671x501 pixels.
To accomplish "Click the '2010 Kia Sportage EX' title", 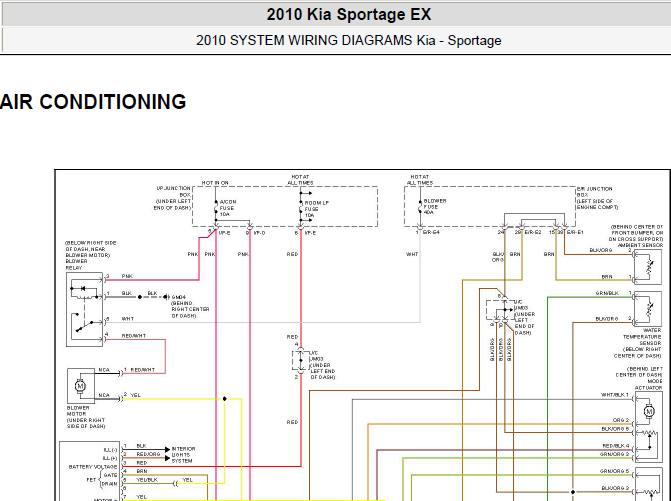I will (349, 15).
